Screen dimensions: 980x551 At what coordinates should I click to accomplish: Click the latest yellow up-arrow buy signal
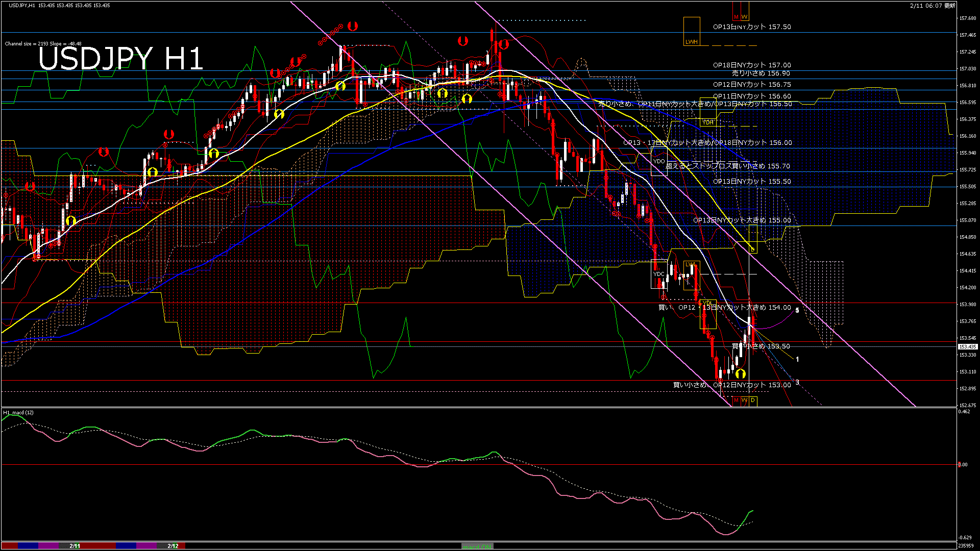[x=741, y=374]
